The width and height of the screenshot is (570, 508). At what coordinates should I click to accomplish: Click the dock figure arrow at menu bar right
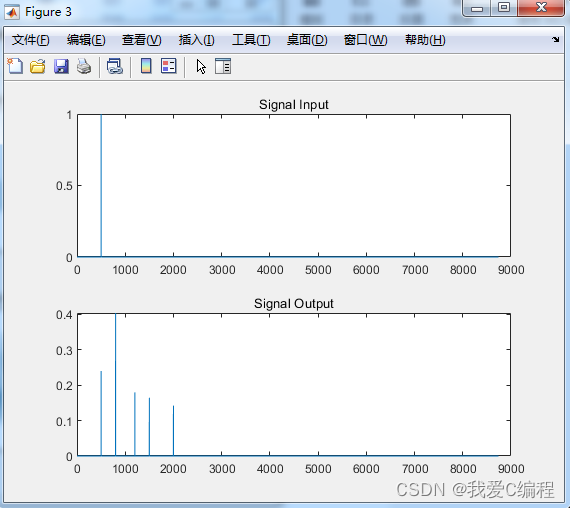point(555,39)
